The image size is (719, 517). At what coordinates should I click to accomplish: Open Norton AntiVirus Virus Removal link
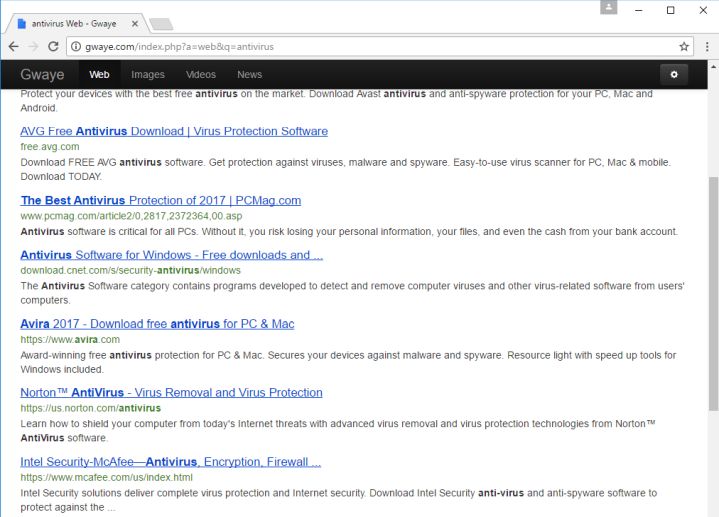coord(171,393)
